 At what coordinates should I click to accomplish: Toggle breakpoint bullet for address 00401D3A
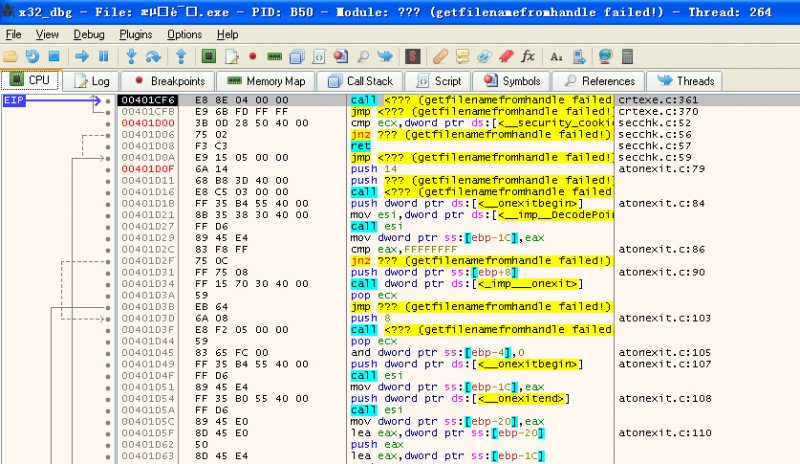tap(108, 296)
